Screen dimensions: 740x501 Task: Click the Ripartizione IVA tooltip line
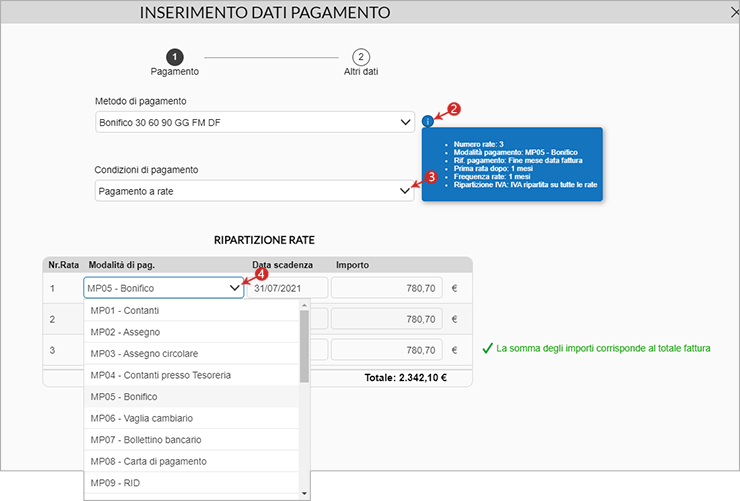(525, 185)
